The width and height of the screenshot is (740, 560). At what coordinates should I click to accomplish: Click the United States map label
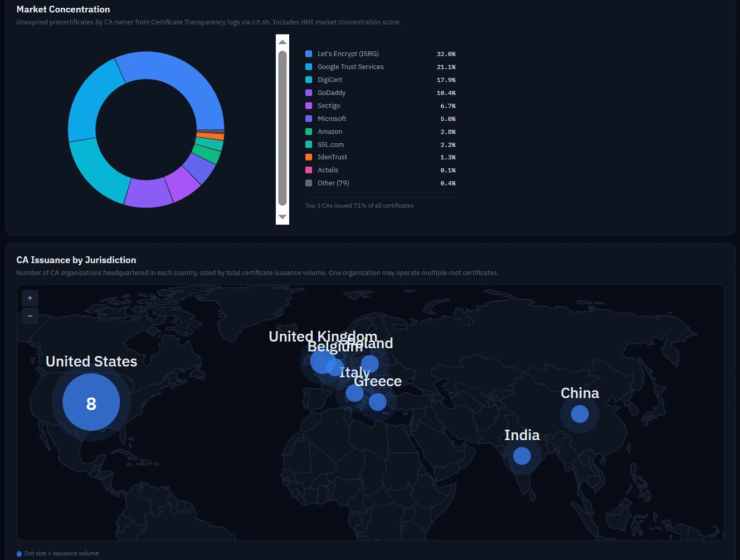click(91, 362)
